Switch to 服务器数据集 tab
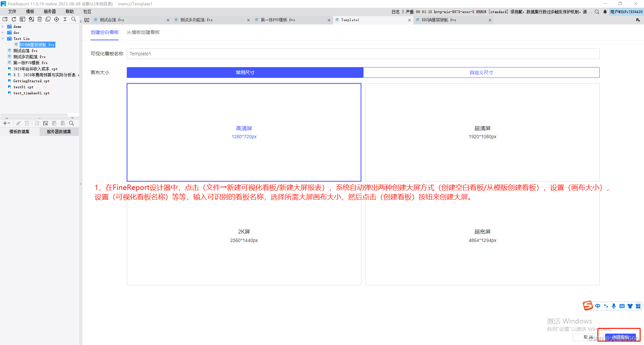 tap(59, 132)
